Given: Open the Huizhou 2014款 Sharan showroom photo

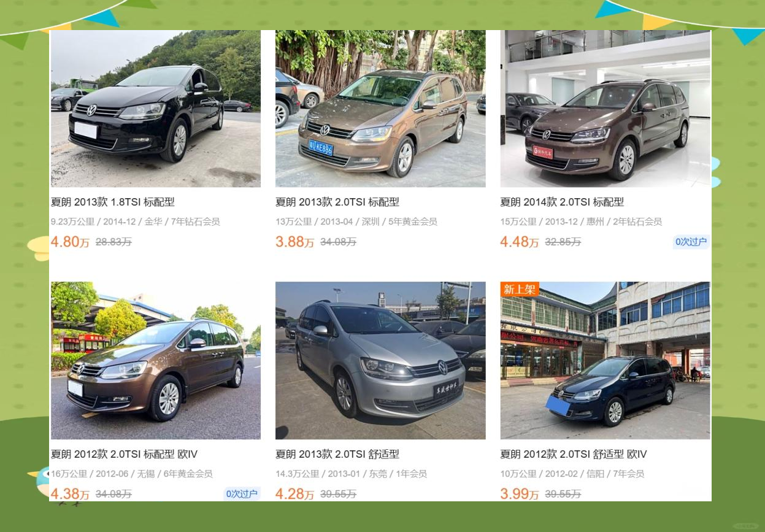Looking at the screenshot, I should (605, 109).
